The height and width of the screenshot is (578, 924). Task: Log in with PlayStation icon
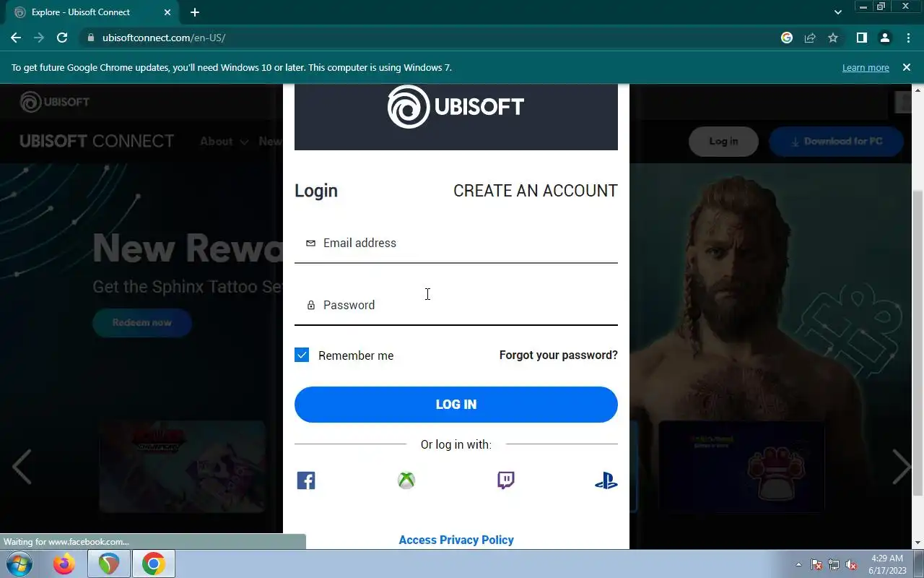[606, 481]
